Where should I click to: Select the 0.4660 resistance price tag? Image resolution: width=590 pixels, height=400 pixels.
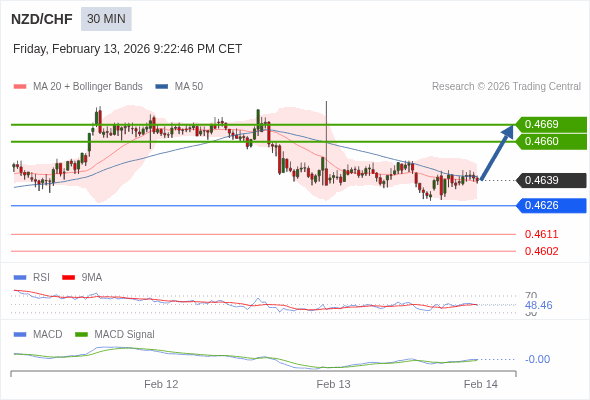(551, 141)
